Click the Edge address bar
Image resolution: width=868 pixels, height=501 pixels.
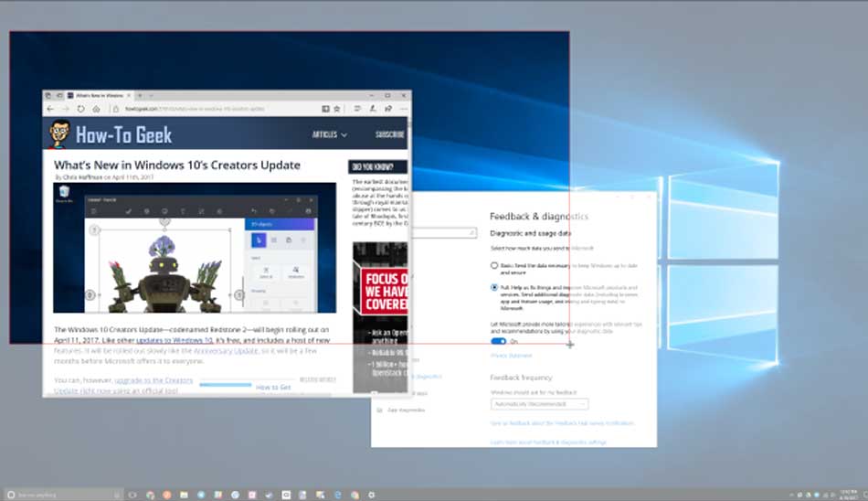(213, 109)
